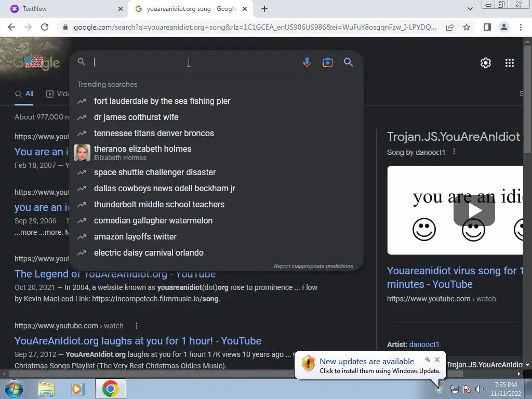Open more options for 1 hour result
532x399 pixels.
[137, 326]
